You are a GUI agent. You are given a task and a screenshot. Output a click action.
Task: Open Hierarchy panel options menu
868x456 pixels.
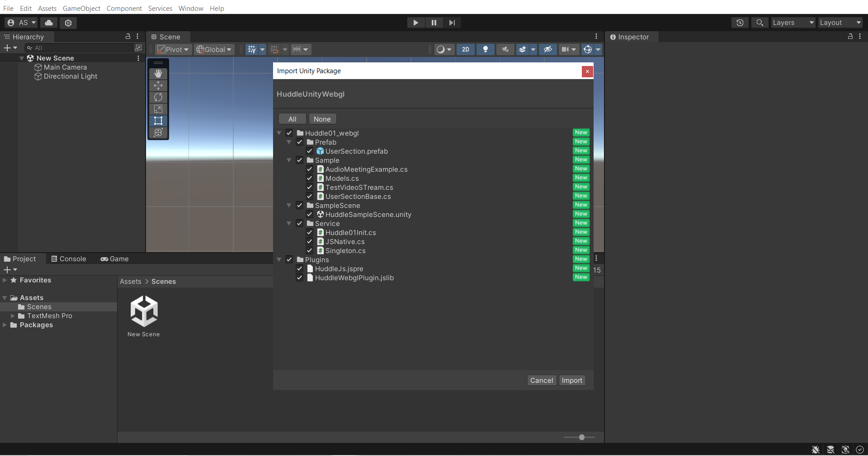coord(137,37)
